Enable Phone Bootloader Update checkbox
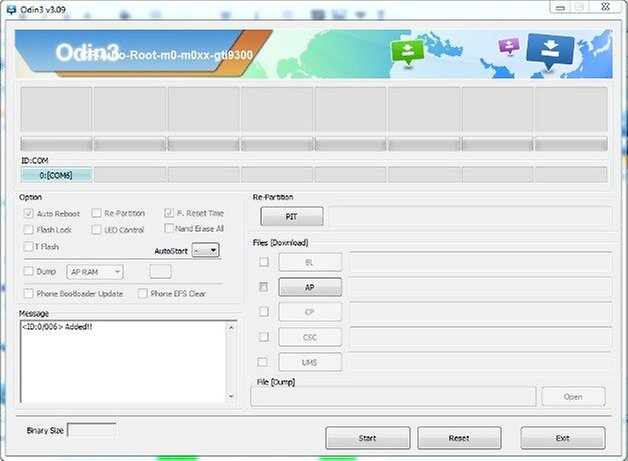 click(x=28, y=294)
